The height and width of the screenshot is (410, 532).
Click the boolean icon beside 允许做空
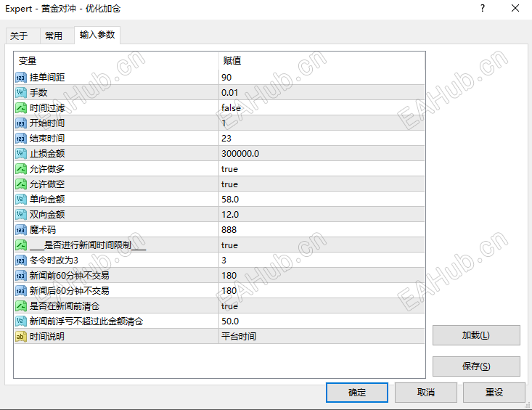(21, 184)
